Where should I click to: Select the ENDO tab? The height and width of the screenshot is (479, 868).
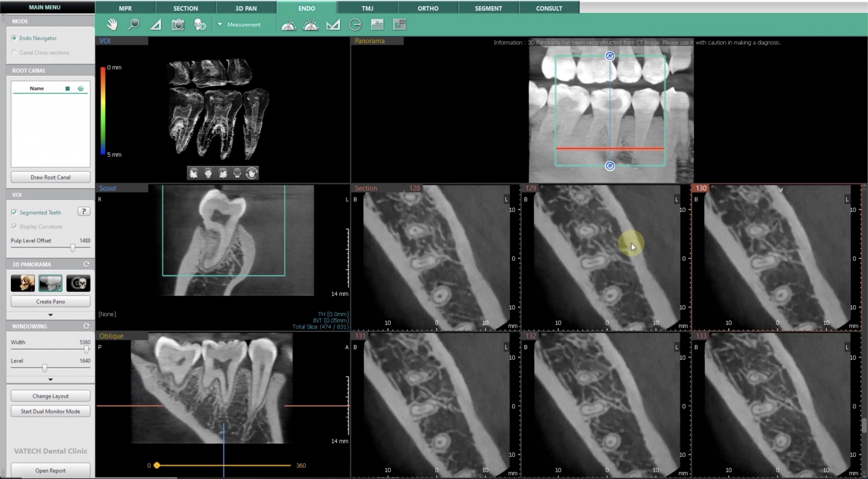click(307, 8)
